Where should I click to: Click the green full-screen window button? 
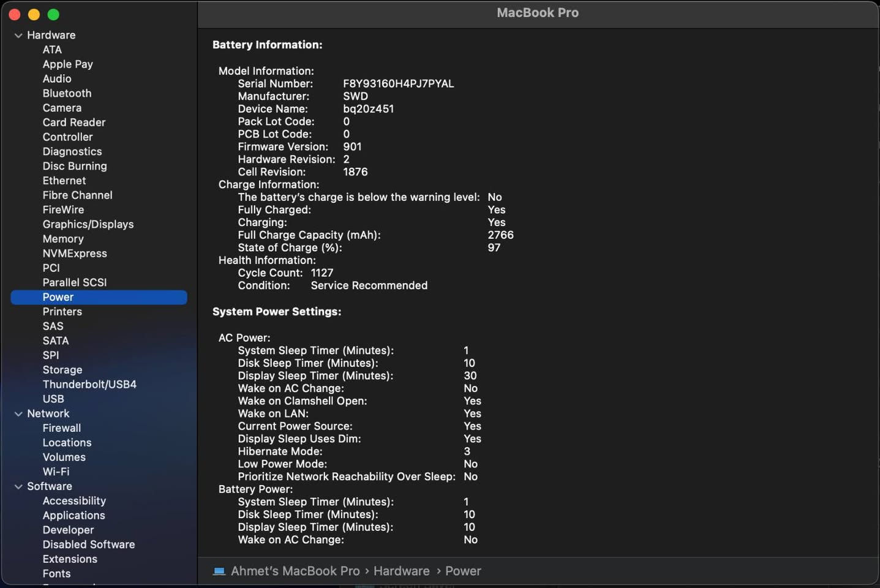53,14
